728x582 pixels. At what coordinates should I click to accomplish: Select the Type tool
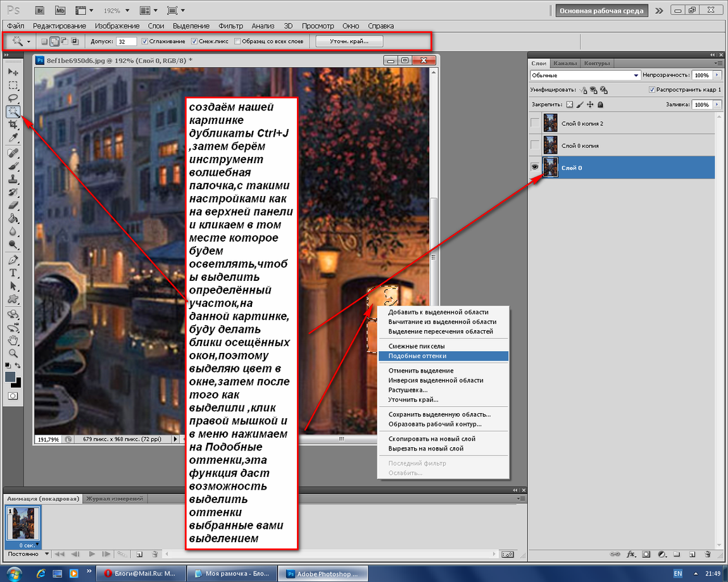click(13, 273)
